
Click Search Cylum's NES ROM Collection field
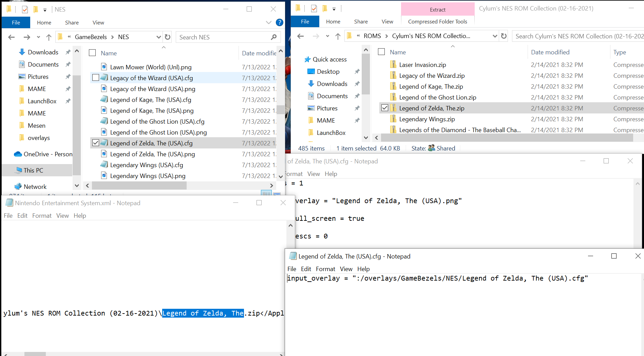[x=579, y=36]
